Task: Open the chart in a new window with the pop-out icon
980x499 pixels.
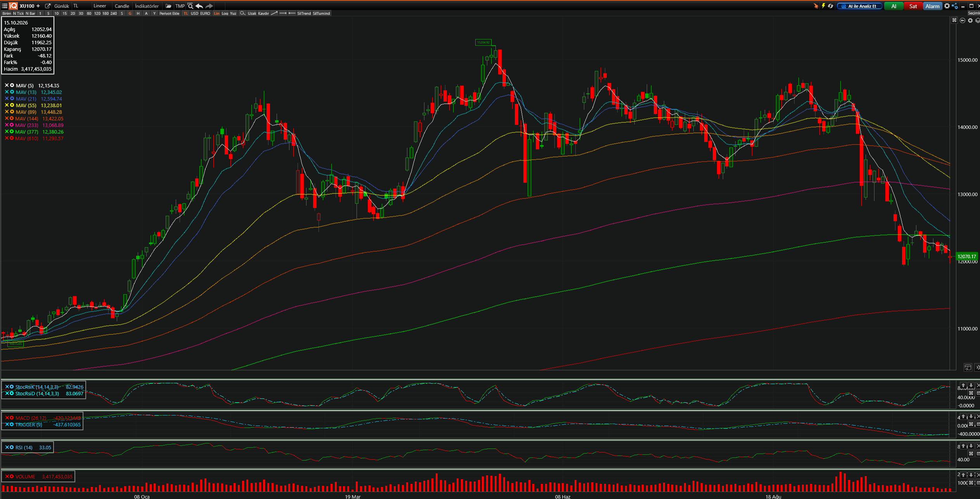Action: pos(48,6)
